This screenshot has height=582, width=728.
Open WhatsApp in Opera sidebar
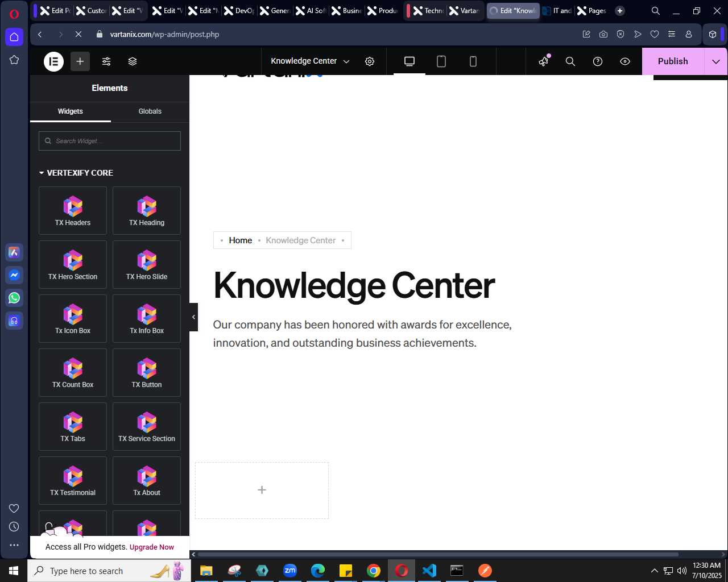click(x=14, y=298)
